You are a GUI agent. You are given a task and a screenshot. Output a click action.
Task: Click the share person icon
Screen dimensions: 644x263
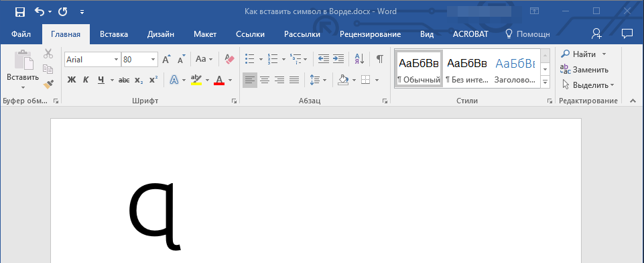tap(596, 34)
